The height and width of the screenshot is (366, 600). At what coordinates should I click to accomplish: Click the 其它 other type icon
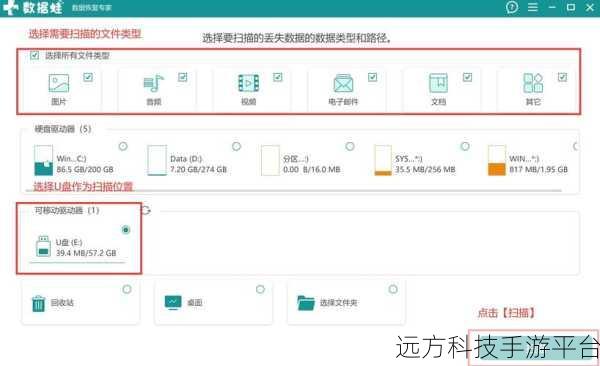pos(533,83)
